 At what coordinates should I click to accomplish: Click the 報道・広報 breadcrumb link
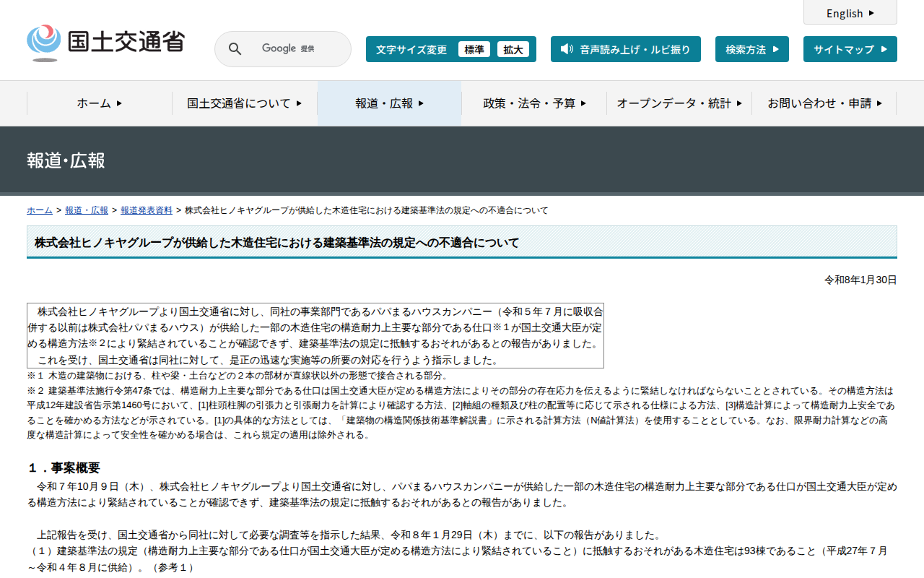87,210
